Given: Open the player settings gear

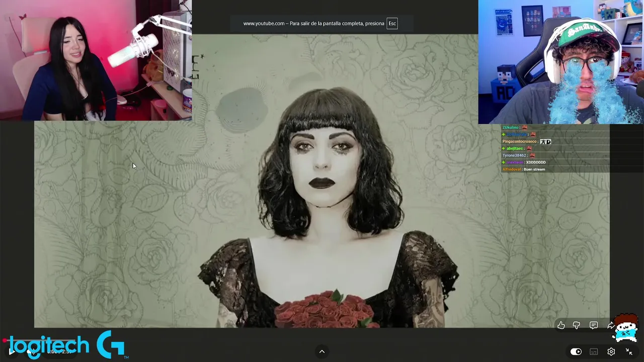Looking at the screenshot, I should pos(611,352).
